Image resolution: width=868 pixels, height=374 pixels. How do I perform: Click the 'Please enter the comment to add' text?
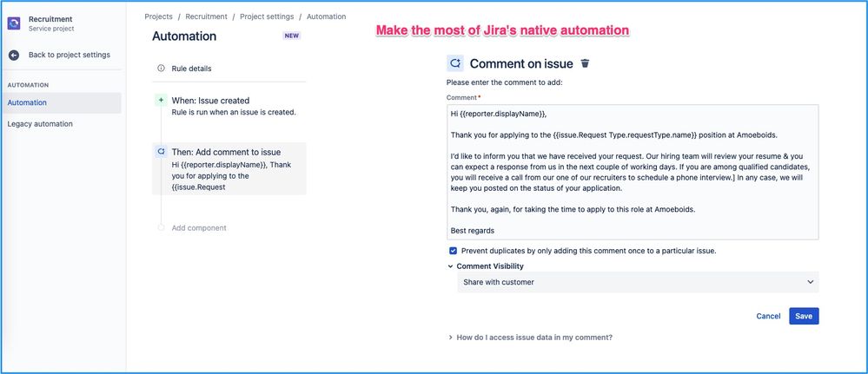point(504,83)
